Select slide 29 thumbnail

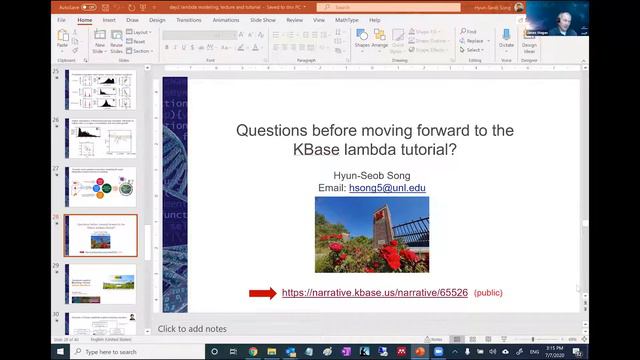[x=100, y=284]
